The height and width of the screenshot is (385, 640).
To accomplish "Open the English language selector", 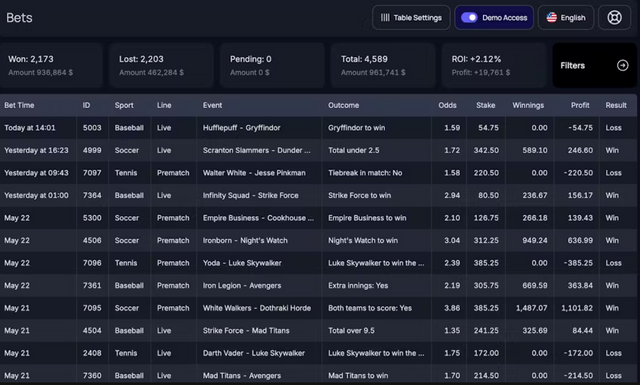I will 566,18.
